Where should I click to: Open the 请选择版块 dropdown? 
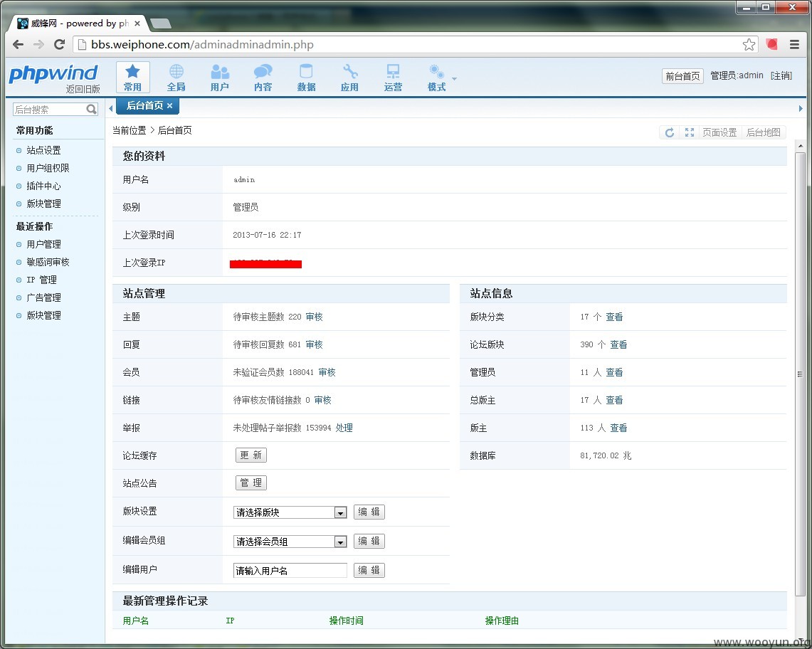tap(290, 512)
